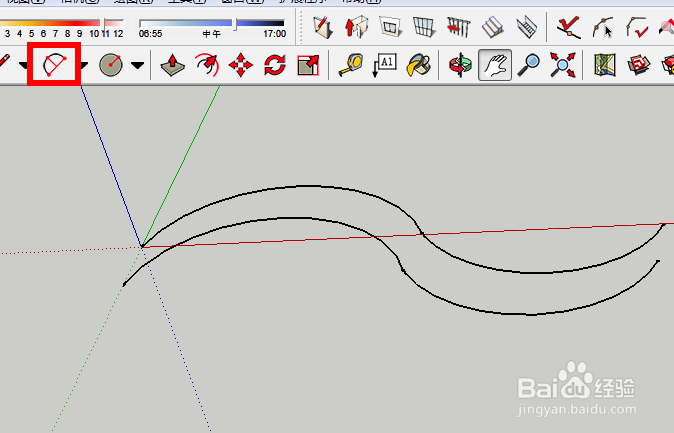Viewport: 674px width, 433px height.
Task: Click the wall-drawing pencil plugin icon
Action: coord(323,27)
